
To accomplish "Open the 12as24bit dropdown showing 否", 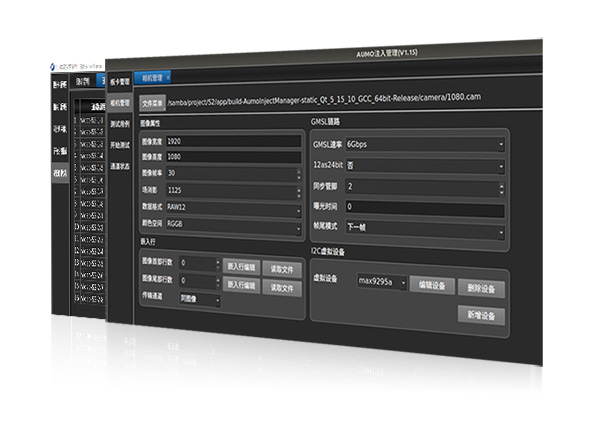I will (425, 166).
